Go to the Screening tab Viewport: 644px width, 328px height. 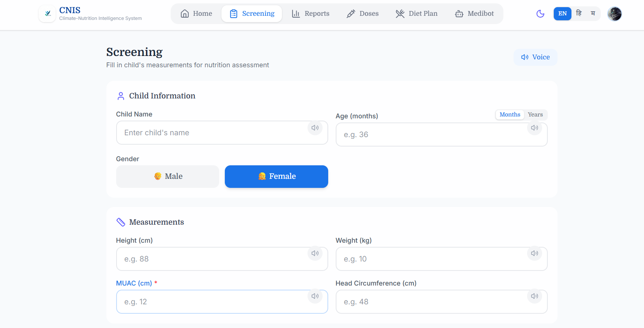click(x=252, y=14)
